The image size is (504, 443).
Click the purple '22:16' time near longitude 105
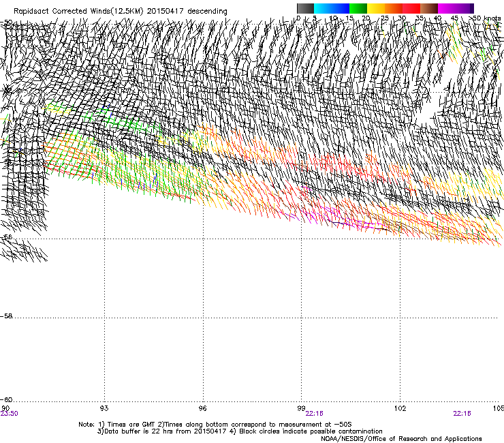click(462, 414)
